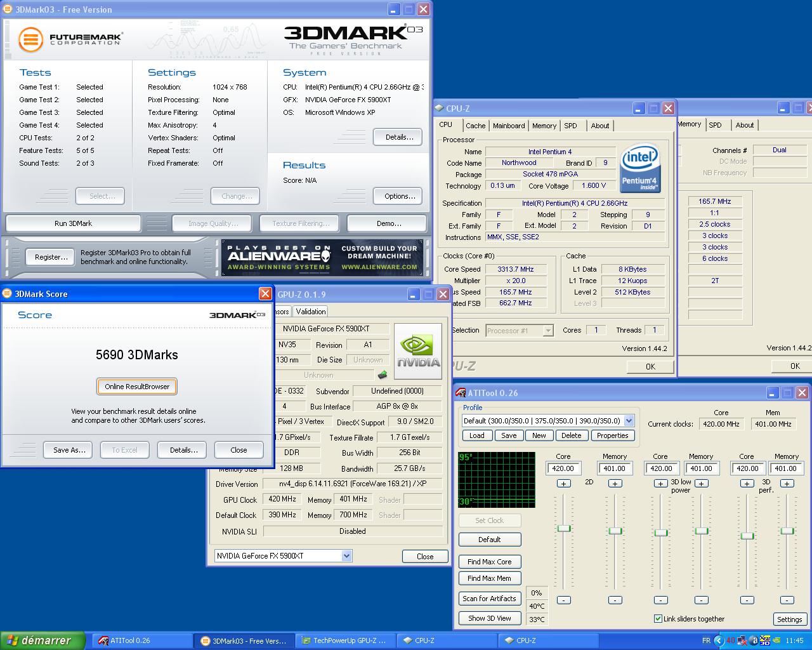812x650 pixels.
Task: Click the 3D perf. Core slider handle
Action: tap(747, 536)
